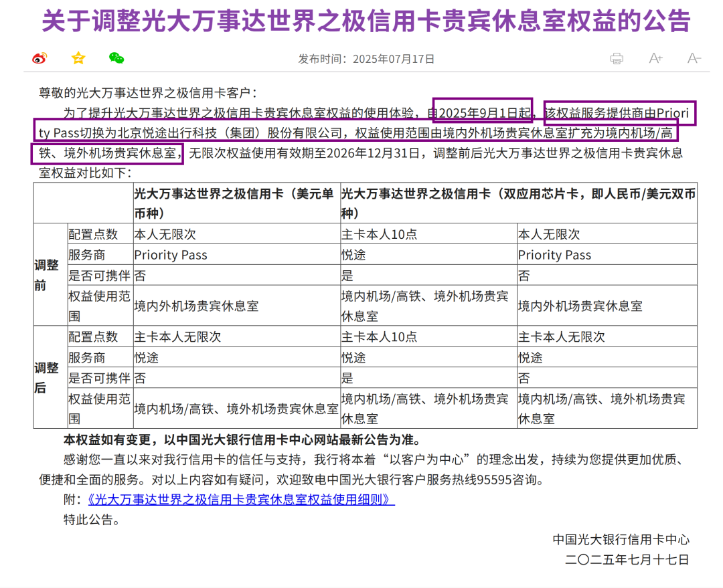This screenshot has height=588, width=723.
Task: Click the date 二〇二五年七月十七日
Action: coord(627,560)
